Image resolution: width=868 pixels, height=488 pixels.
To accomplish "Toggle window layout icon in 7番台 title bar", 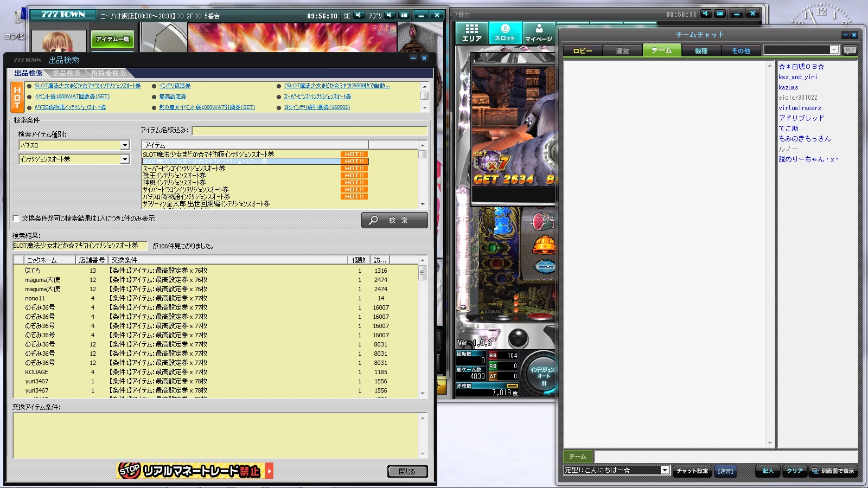I will [720, 14].
